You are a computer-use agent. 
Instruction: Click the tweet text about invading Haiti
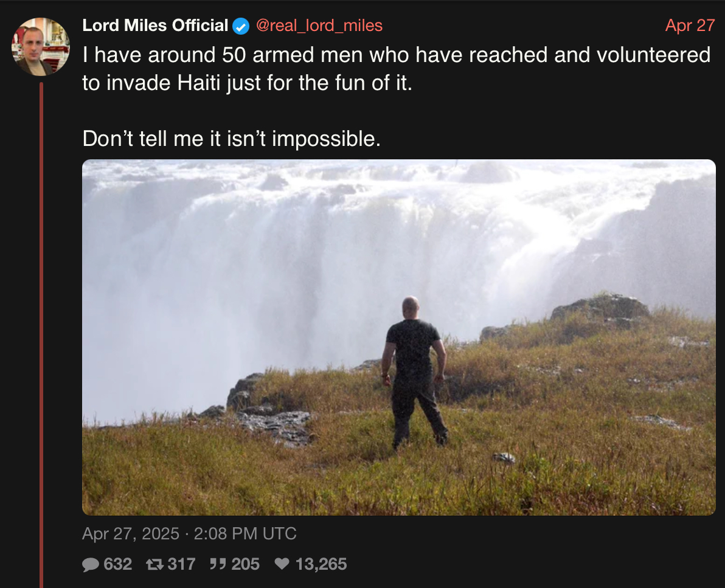click(396, 69)
